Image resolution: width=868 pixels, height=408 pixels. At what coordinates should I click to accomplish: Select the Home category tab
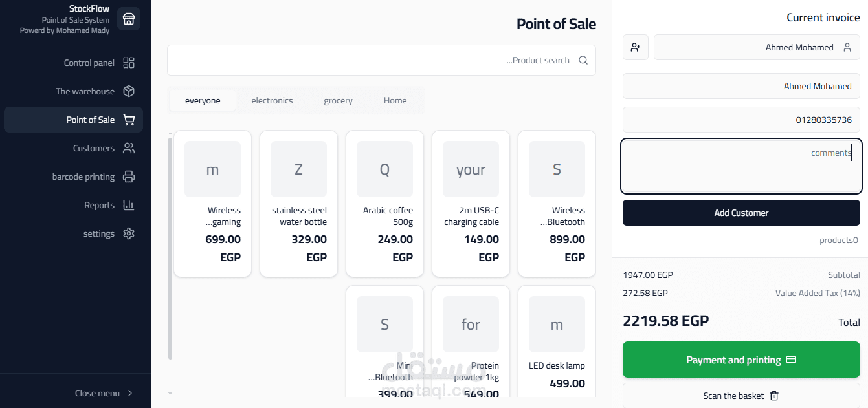pos(395,100)
